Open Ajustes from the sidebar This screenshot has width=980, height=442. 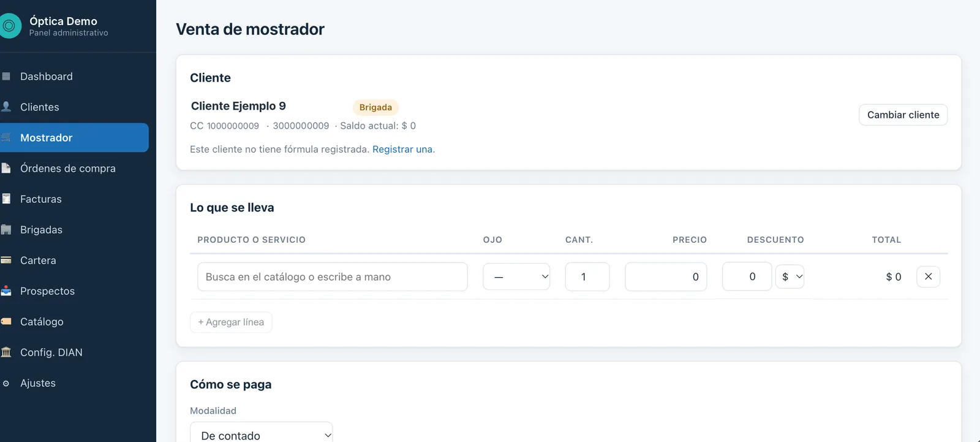[x=74, y=383]
